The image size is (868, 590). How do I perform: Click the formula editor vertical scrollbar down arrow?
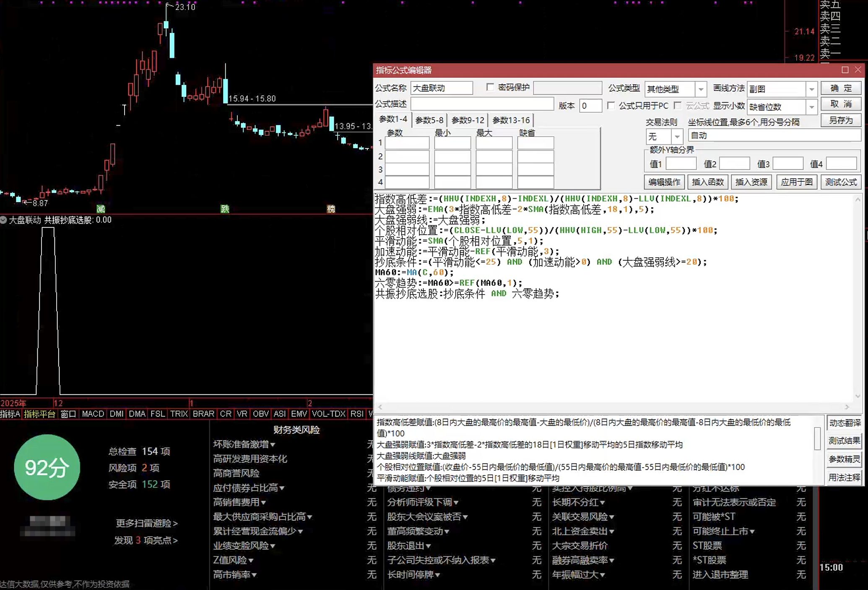coord(858,396)
